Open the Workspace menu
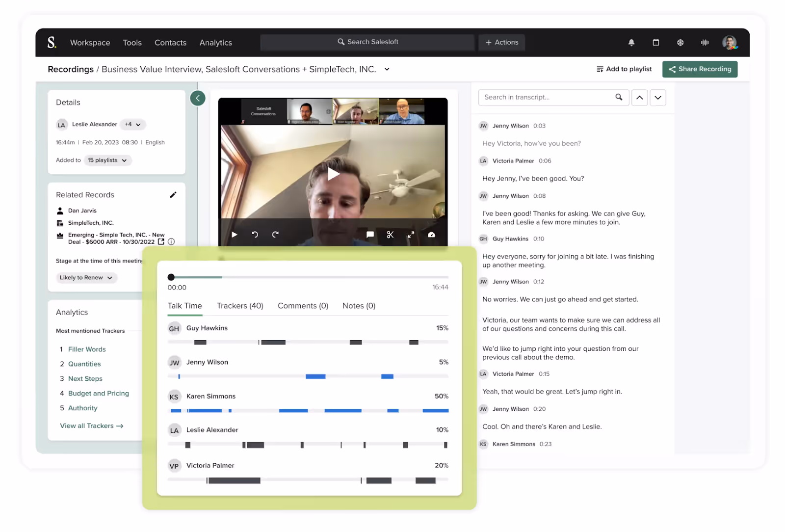The height and width of the screenshot is (532, 785). point(90,43)
